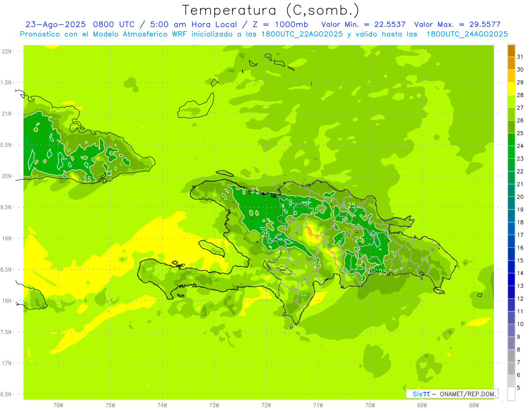Click the longitude label "69W"
Screen dimensions: 532x411
point(422,405)
